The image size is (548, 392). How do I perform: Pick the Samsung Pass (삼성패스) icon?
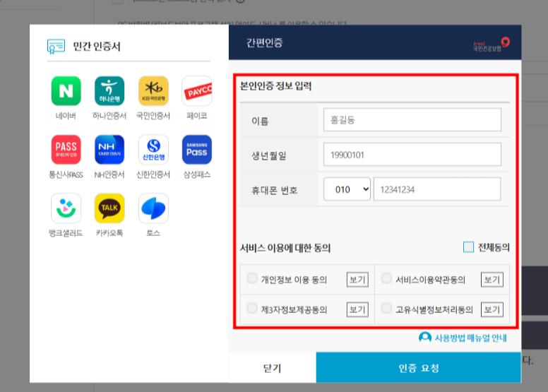[197, 150]
